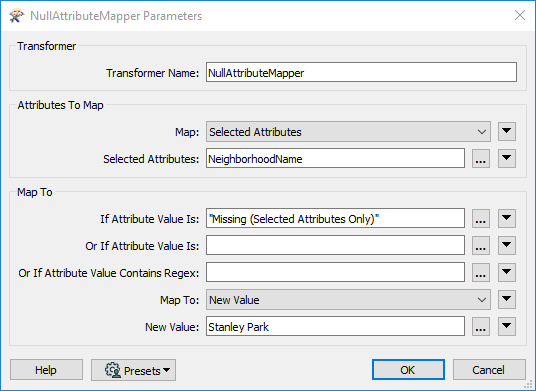This screenshot has height=391, width=536.
Task: Open arrow menu for New Value field
Action: pyautogui.click(x=507, y=326)
